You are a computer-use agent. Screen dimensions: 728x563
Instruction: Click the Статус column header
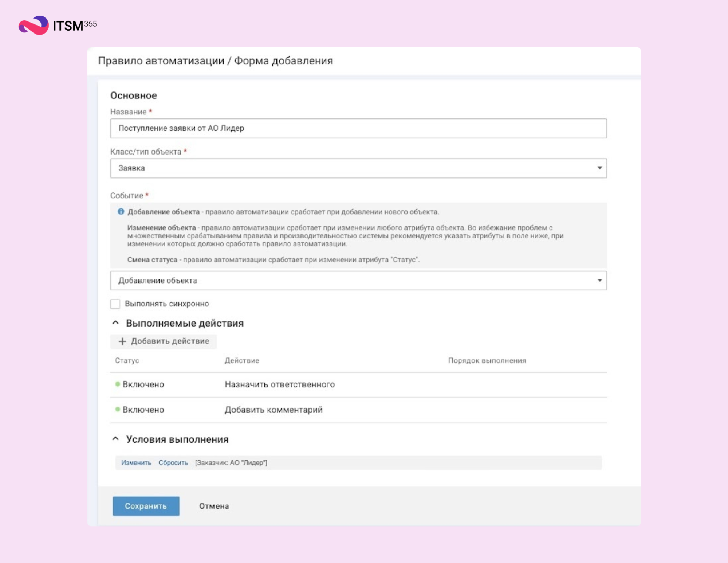(127, 360)
